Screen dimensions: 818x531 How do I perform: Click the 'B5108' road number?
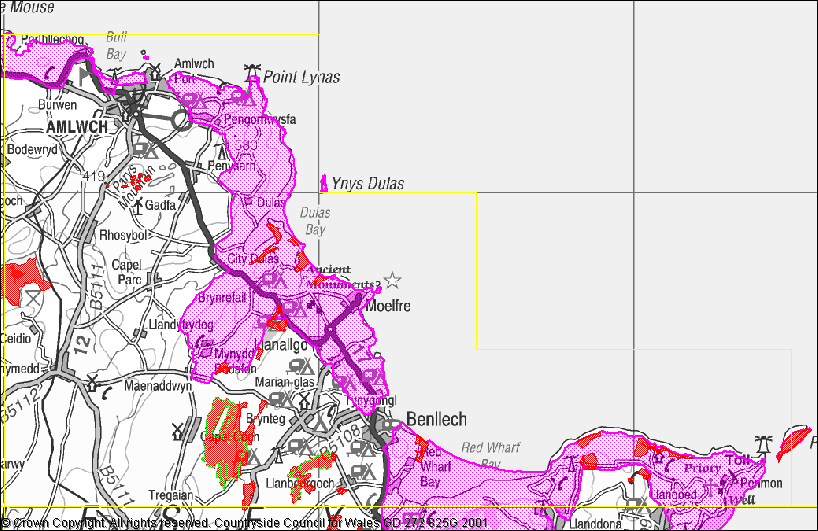[340, 439]
